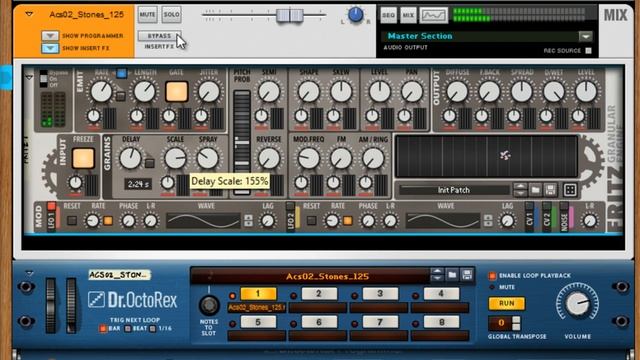
Task: Select 1/16 for Trig Next Loop
Action: tap(153, 329)
